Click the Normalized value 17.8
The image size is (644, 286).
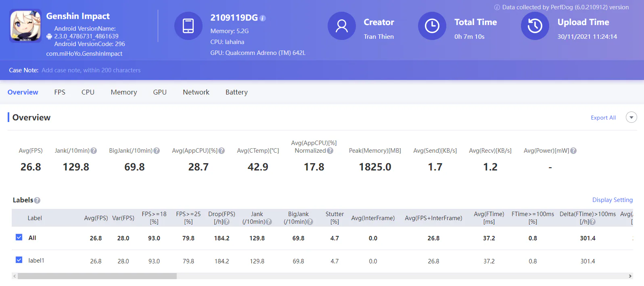314,167
